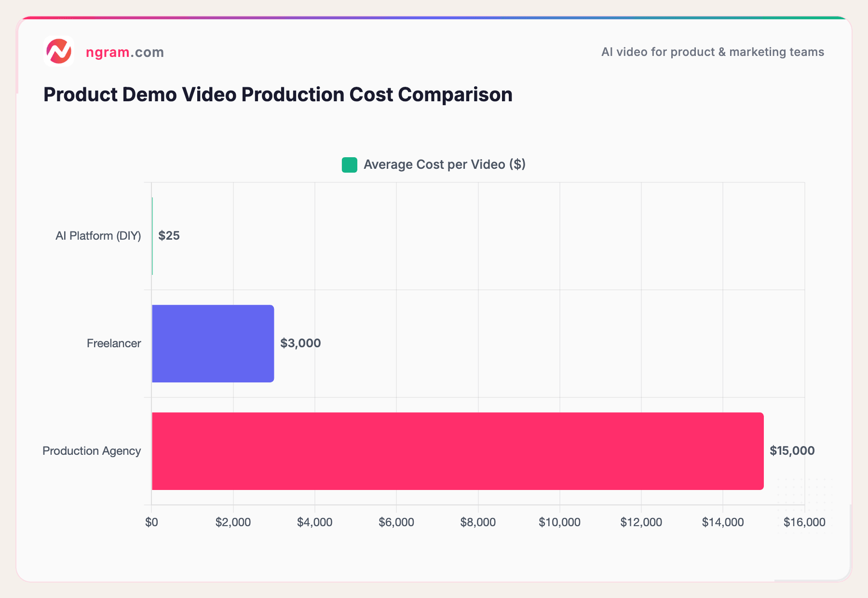Click the ngram logo icon
The height and width of the screenshot is (598, 868).
click(x=59, y=52)
